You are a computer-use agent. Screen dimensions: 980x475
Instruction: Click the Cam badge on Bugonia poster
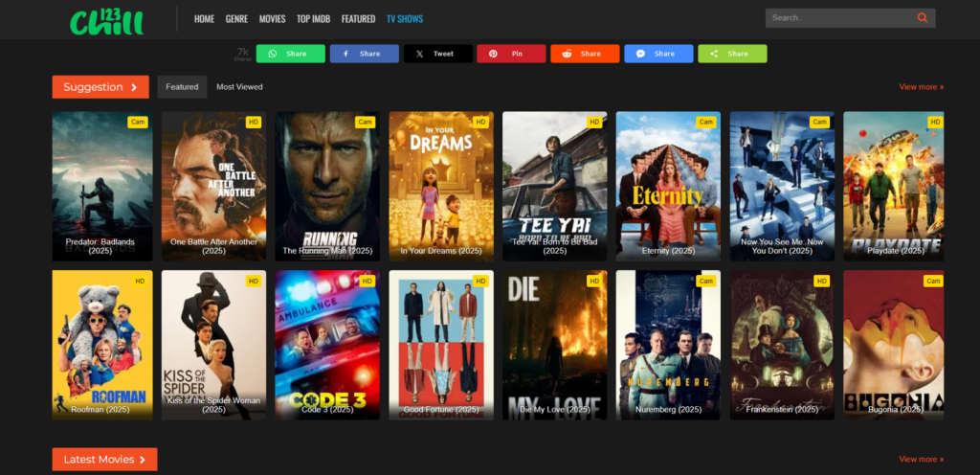pyautogui.click(x=933, y=282)
